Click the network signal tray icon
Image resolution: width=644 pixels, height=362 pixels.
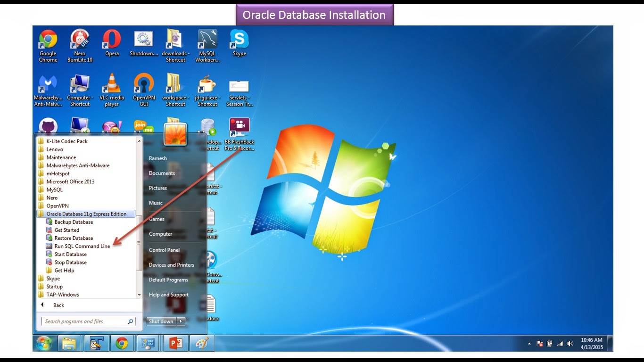[560, 344]
